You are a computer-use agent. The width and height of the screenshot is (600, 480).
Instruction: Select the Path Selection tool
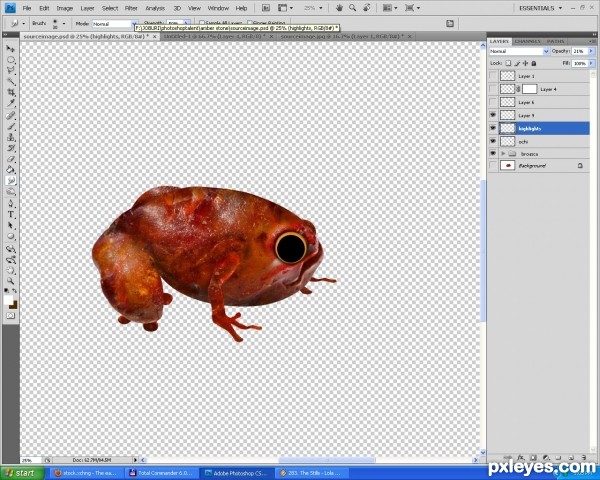pyautogui.click(x=11, y=225)
